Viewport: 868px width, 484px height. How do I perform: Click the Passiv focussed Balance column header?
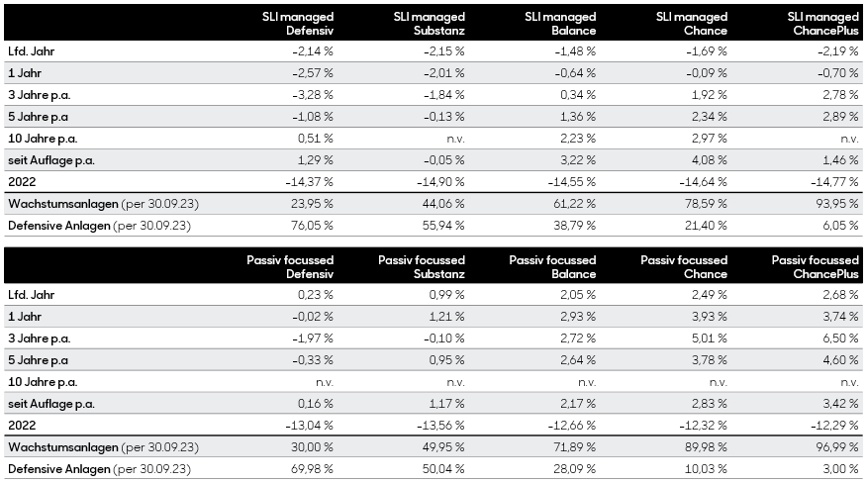coord(552,266)
